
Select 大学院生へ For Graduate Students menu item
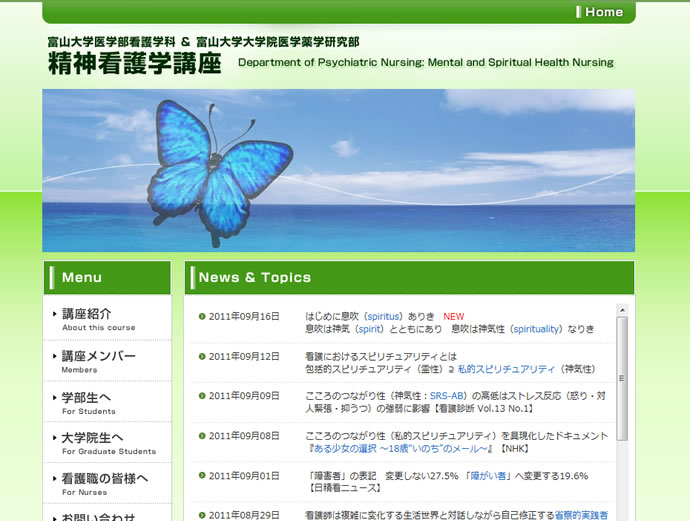tap(107, 443)
